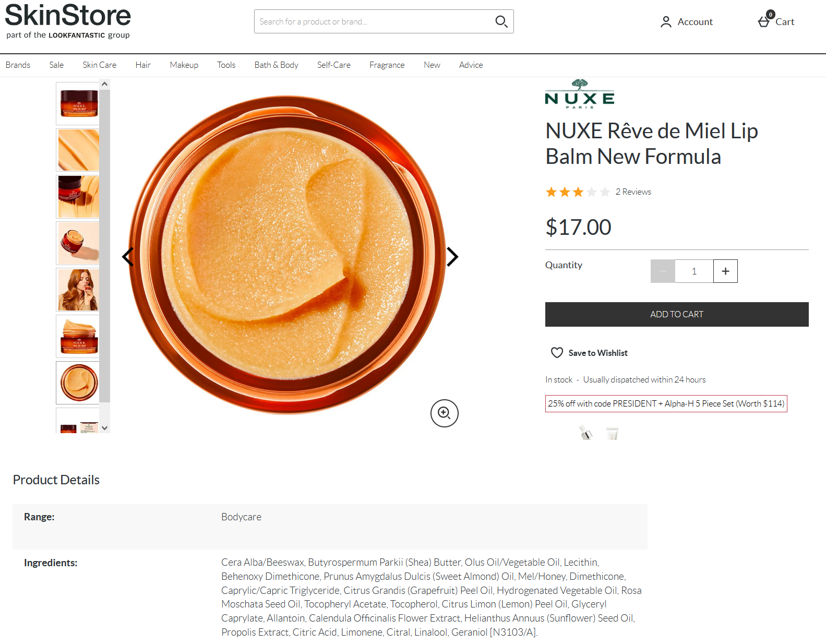
Task: Increase quantity with the plus button
Action: (725, 271)
